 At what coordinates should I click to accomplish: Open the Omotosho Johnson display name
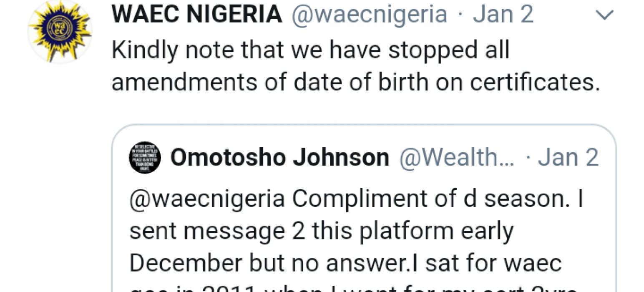click(x=280, y=158)
